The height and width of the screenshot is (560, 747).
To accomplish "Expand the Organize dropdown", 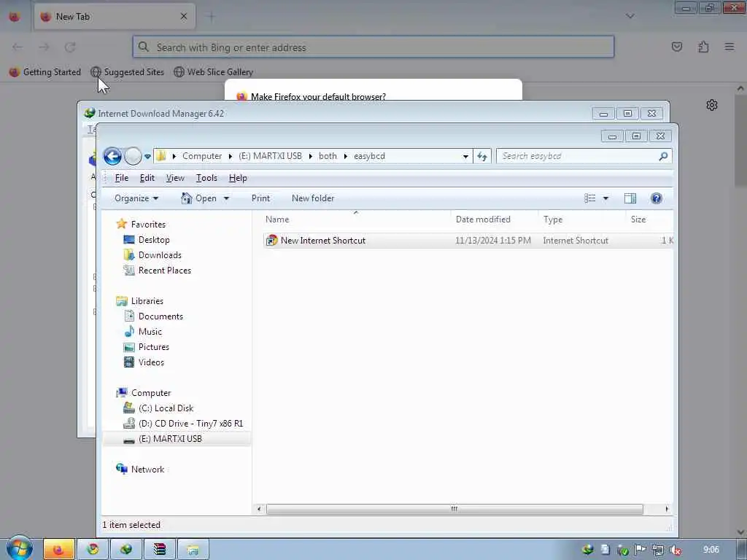I will click(x=136, y=198).
